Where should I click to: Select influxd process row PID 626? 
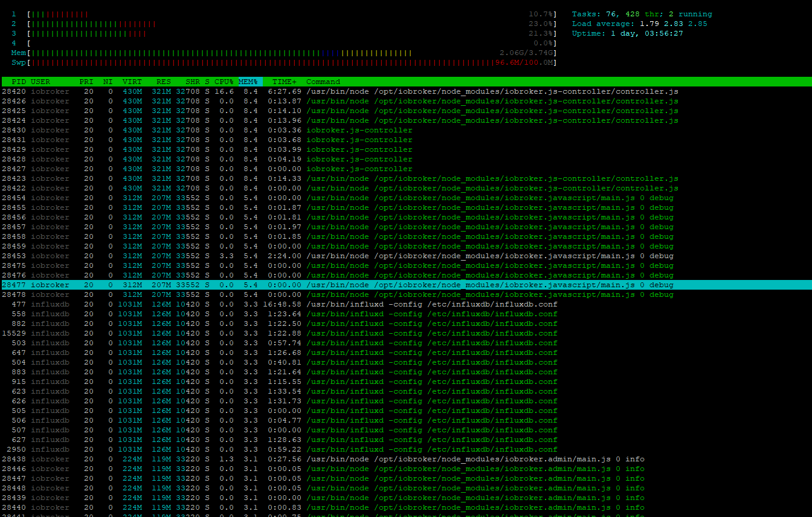(x=406, y=401)
